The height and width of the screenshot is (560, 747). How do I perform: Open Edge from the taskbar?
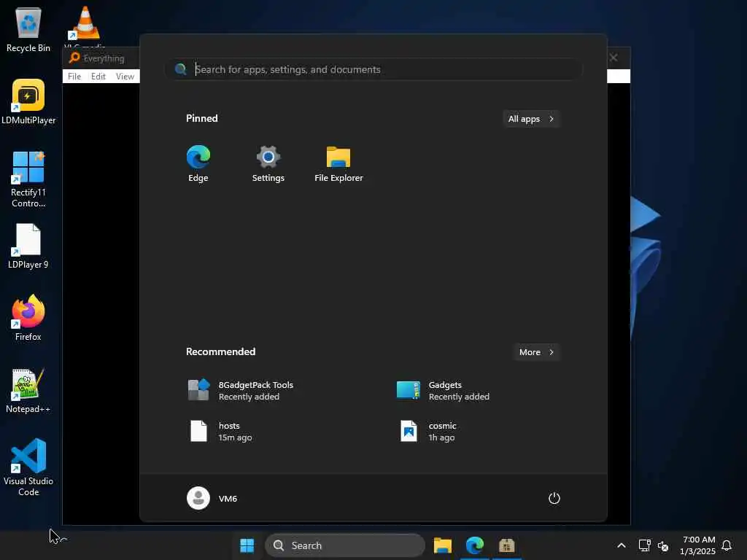point(474,545)
